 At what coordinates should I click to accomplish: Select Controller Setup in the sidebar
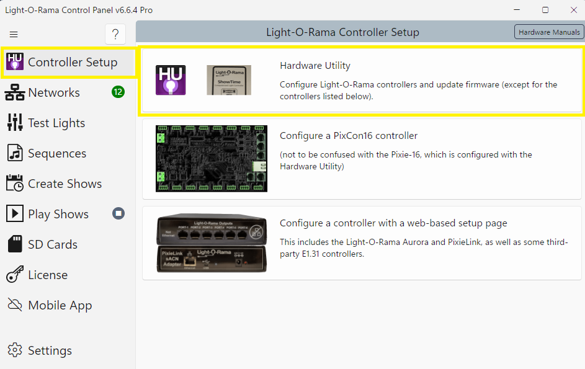(72, 62)
